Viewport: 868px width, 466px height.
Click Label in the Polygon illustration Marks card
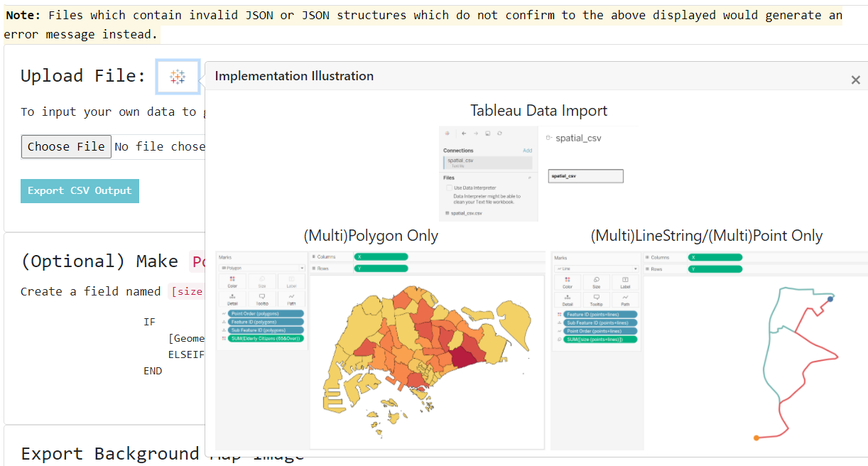[x=291, y=282]
